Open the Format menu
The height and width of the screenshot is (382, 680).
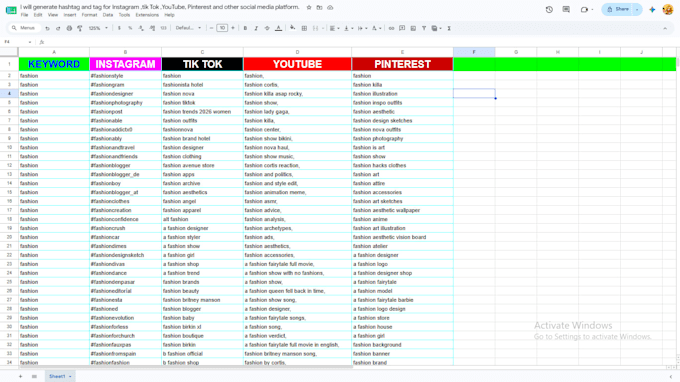tap(89, 15)
